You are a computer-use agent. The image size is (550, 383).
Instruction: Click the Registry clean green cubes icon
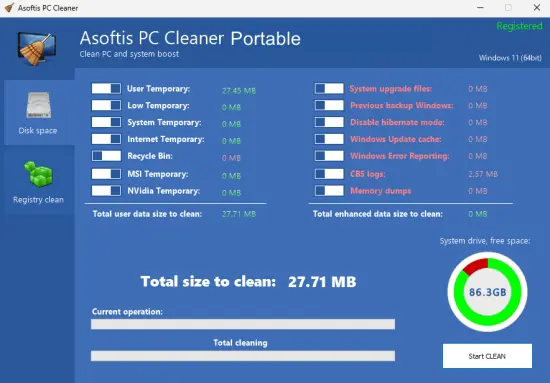(38, 174)
